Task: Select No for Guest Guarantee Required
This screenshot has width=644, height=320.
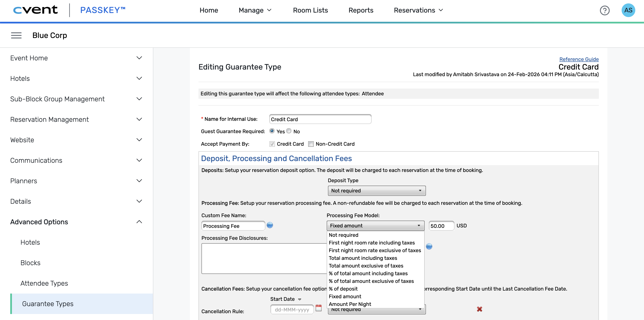Action: [289, 131]
